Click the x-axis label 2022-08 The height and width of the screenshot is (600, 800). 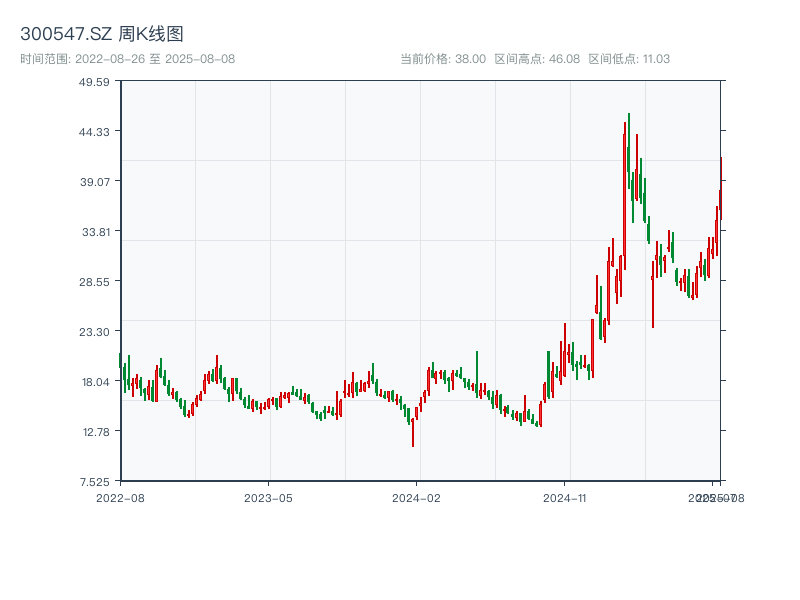[x=120, y=498]
